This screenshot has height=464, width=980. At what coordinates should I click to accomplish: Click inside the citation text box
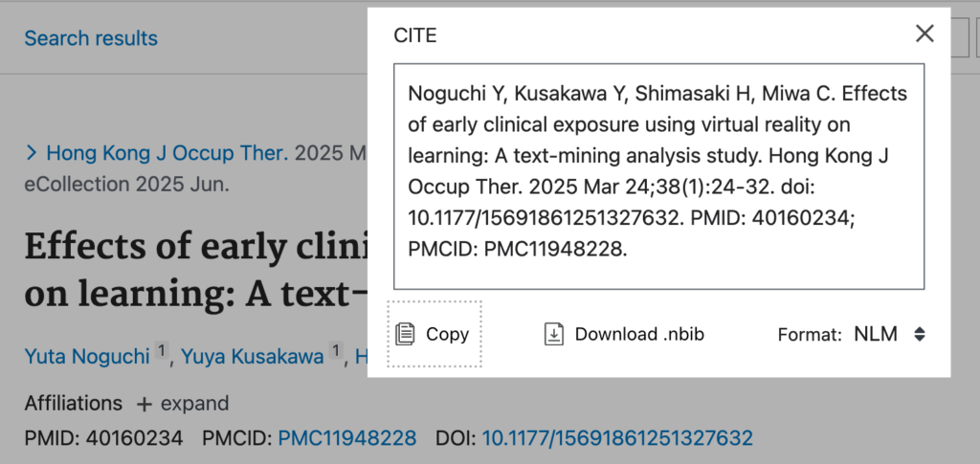point(658,176)
